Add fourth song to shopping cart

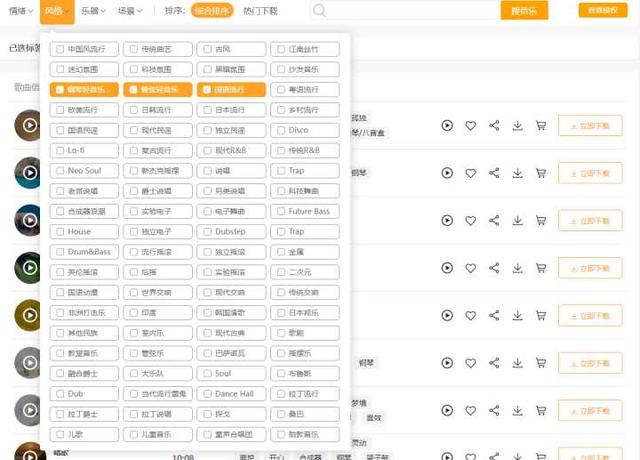click(x=542, y=267)
